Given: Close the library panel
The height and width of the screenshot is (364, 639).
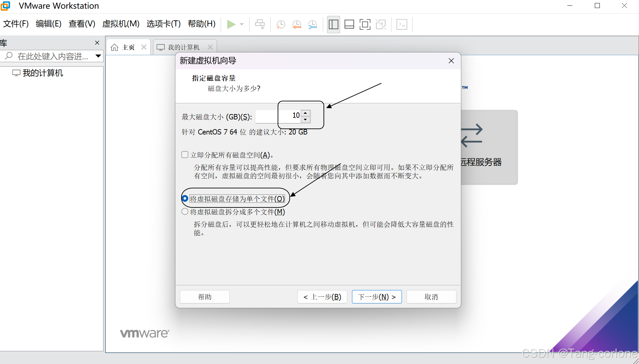Looking at the screenshot, I should pyautogui.click(x=97, y=43).
